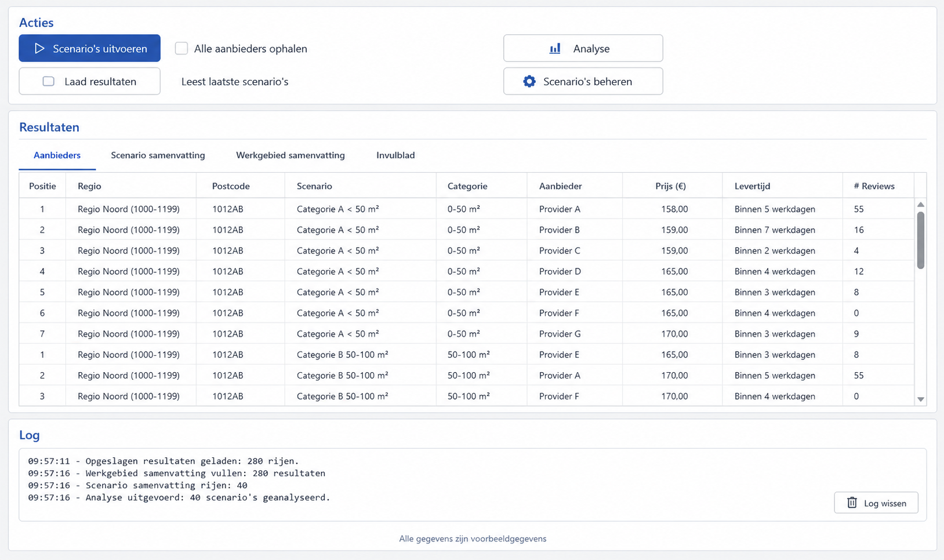Tick the checkbox inside Laad resultaten
This screenshot has width=944, height=560.
[49, 82]
